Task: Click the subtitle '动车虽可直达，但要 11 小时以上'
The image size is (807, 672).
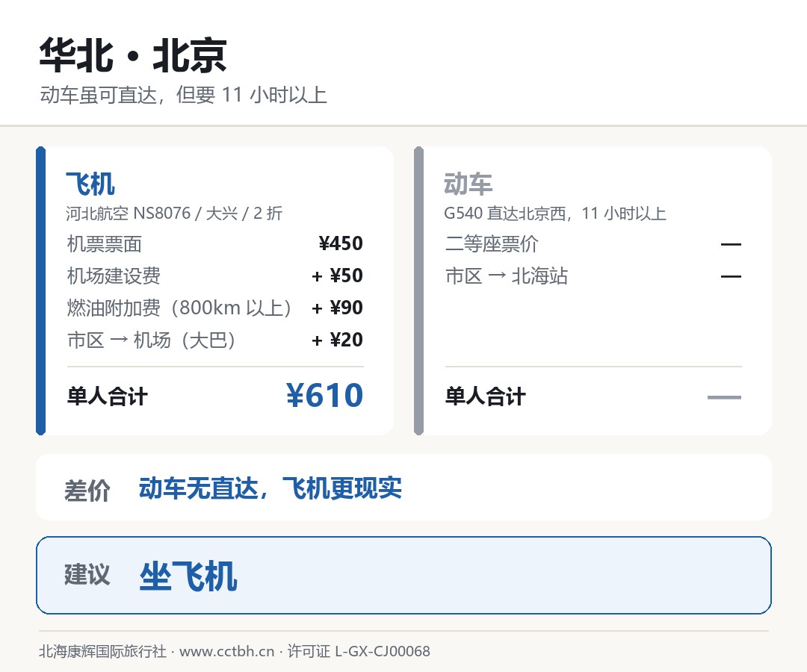Action: pyautogui.click(x=183, y=95)
